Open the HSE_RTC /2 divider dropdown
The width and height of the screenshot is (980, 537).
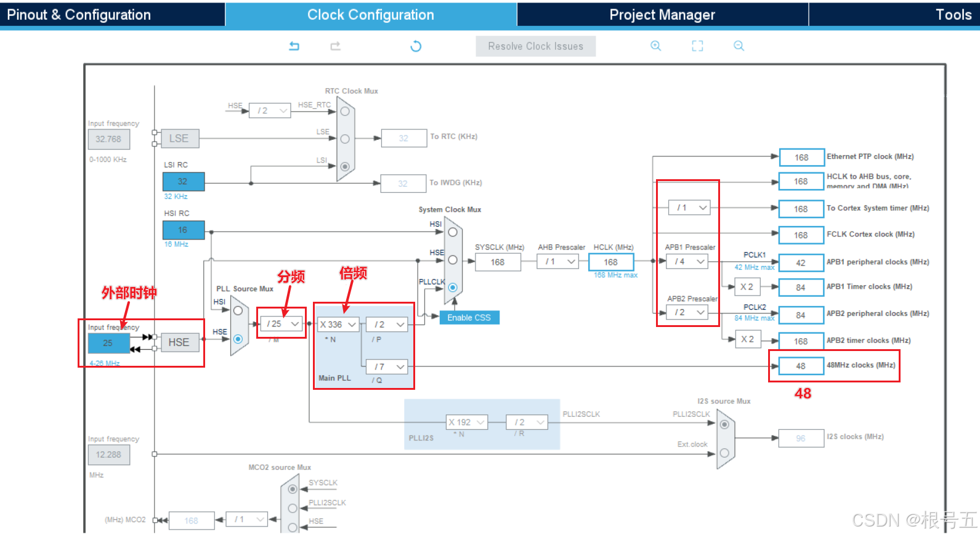pos(270,111)
